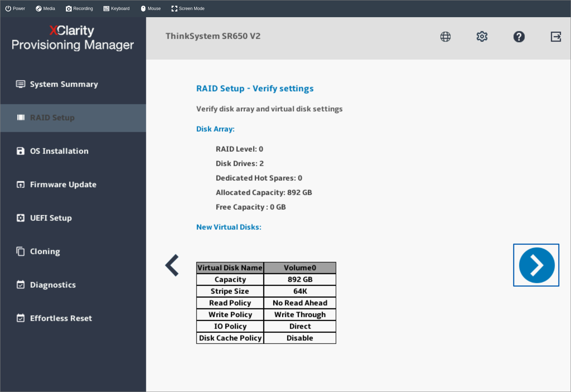Click the Effortless Reset icon
The image size is (571, 392).
click(20, 318)
